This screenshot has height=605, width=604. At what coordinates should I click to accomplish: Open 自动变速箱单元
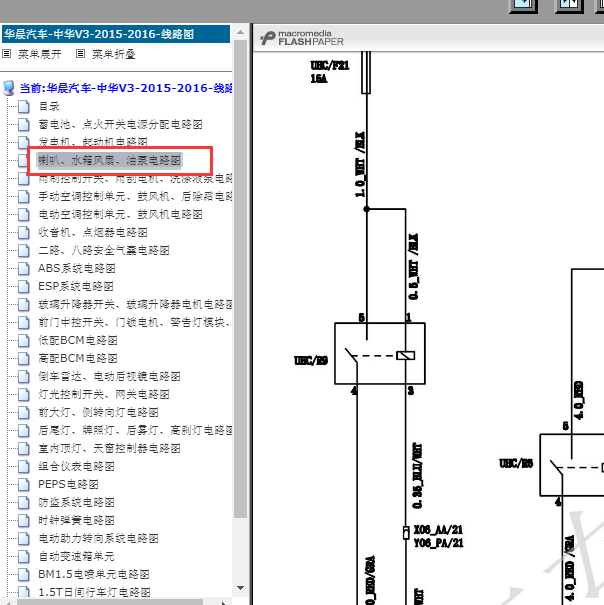pos(76,556)
